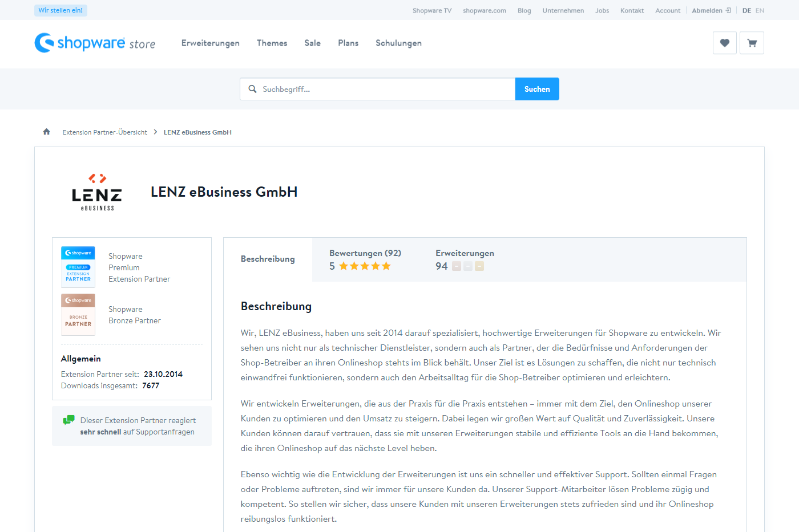Open the shopping cart

pos(752,43)
